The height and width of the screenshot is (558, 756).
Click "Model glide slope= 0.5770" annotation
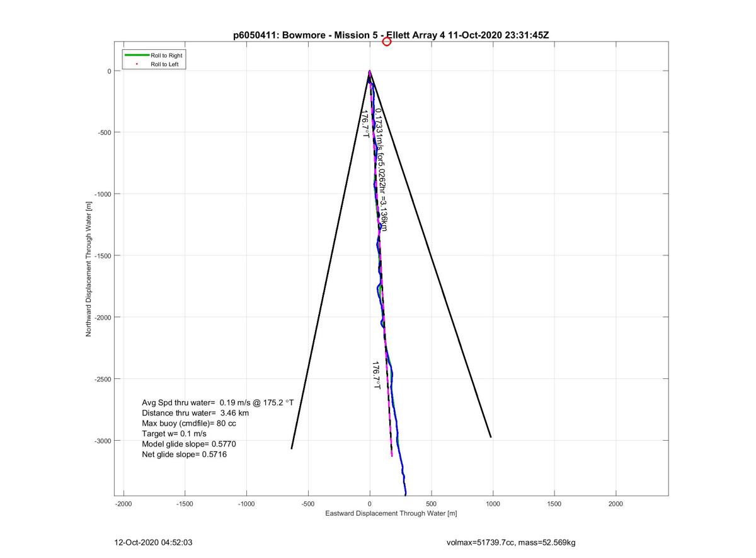(x=188, y=444)
